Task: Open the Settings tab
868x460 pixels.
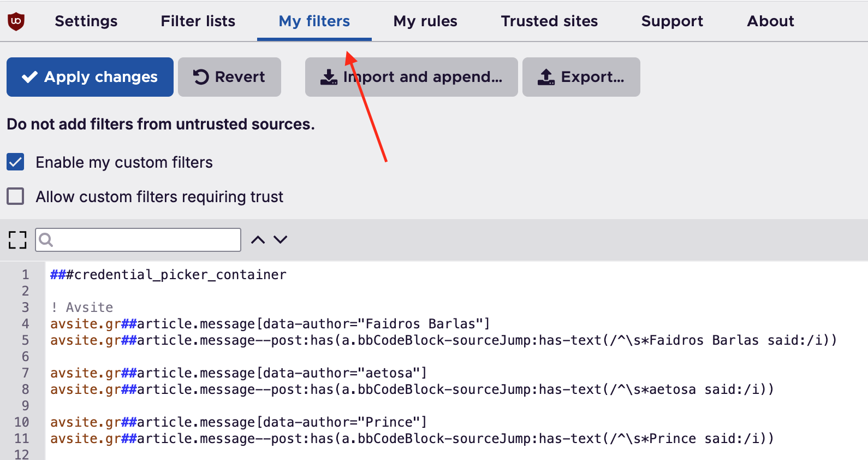Action: 86,21
